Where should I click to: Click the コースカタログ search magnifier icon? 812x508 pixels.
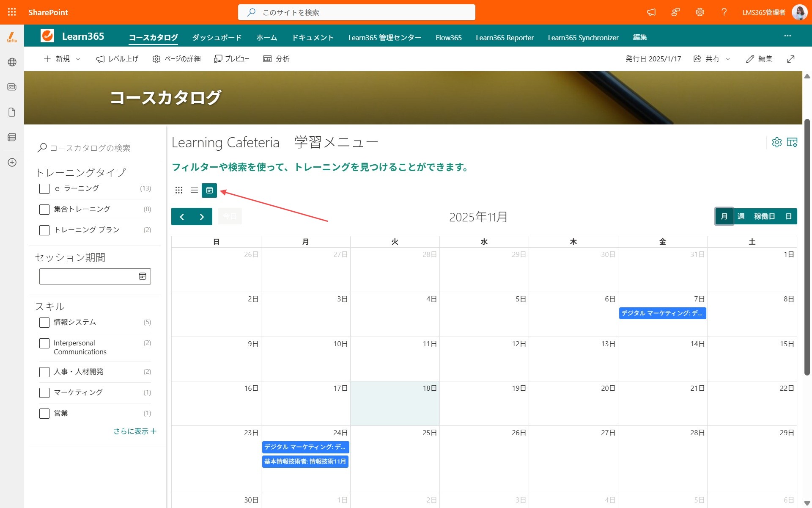(x=42, y=148)
